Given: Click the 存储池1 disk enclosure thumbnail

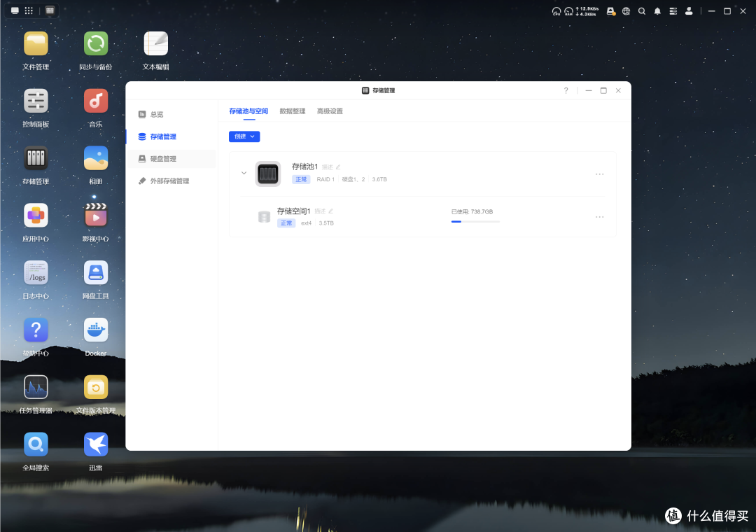Looking at the screenshot, I should (x=267, y=174).
